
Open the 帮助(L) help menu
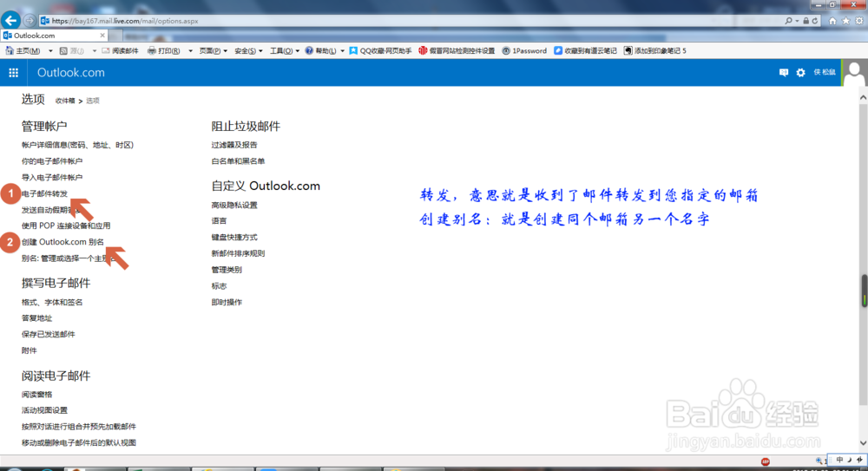pos(325,51)
